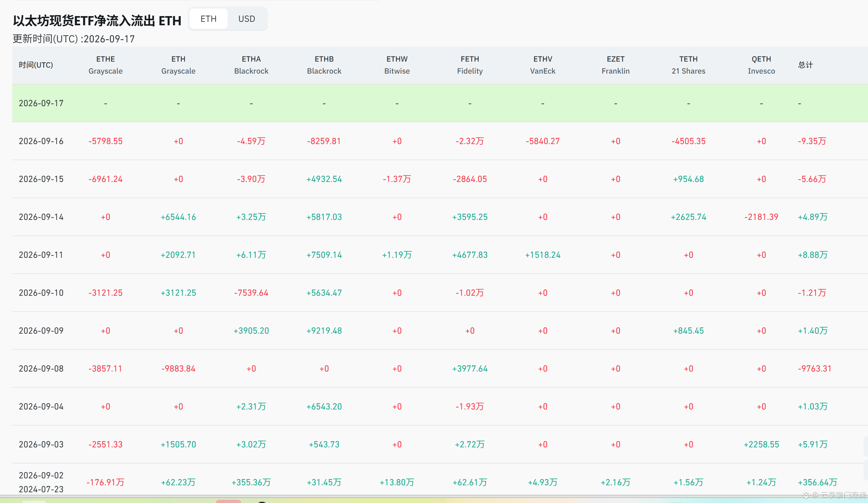Click the -176.91万 ETHE cumulative value
868x503 pixels.
(105, 482)
